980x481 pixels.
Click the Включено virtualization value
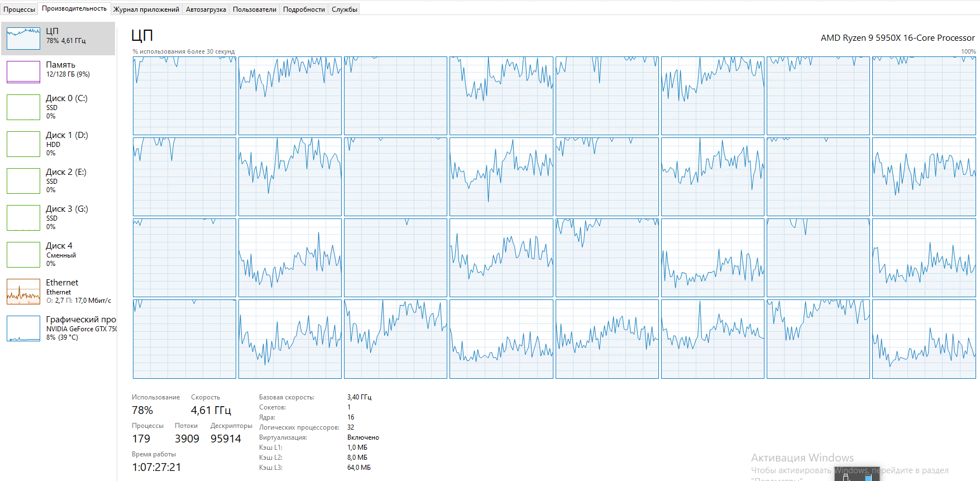click(x=363, y=437)
